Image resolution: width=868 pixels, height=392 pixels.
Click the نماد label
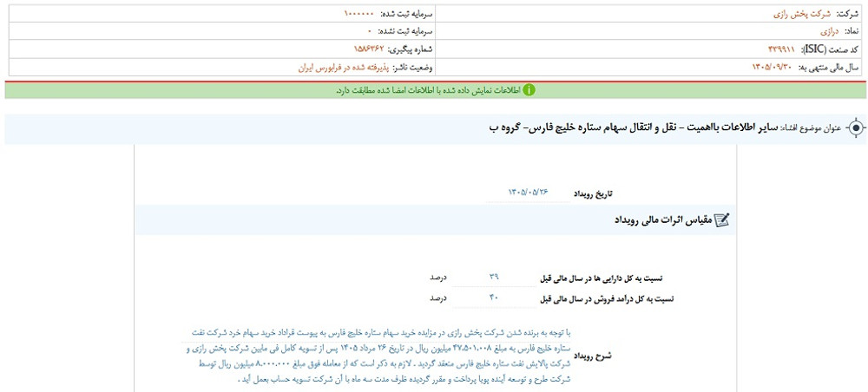pyautogui.click(x=852, y=31)
